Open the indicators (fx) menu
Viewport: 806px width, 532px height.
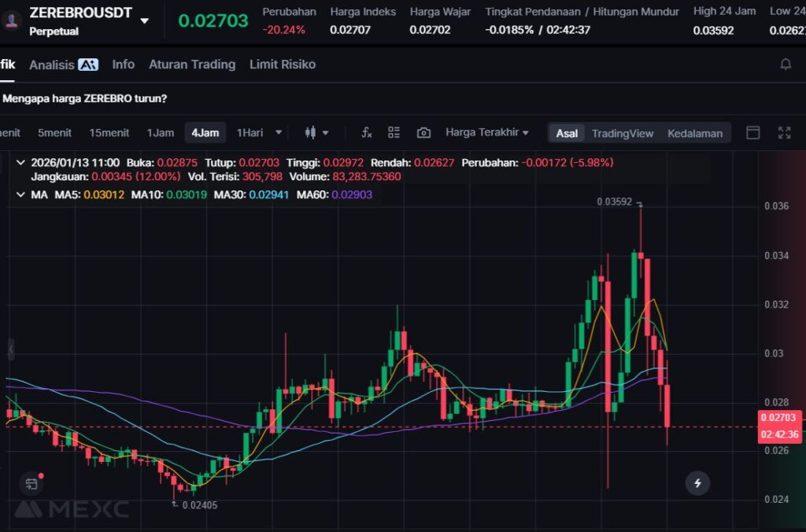(366, 133)
